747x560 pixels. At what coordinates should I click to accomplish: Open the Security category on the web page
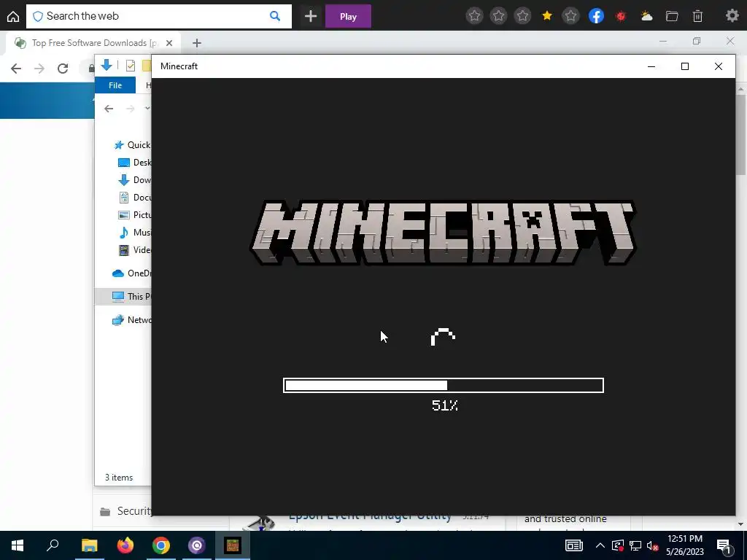pyautogui.click(x=126, y=511)
